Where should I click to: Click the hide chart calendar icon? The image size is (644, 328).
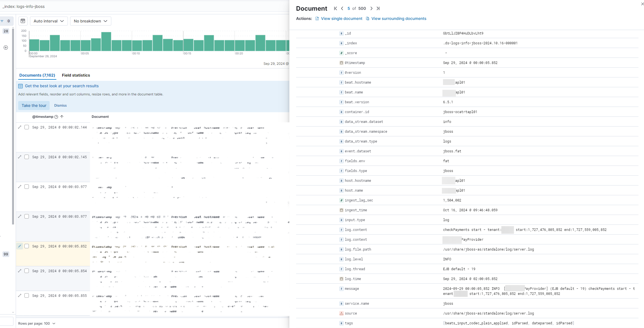pyautogui.click(x=23, y=21)
